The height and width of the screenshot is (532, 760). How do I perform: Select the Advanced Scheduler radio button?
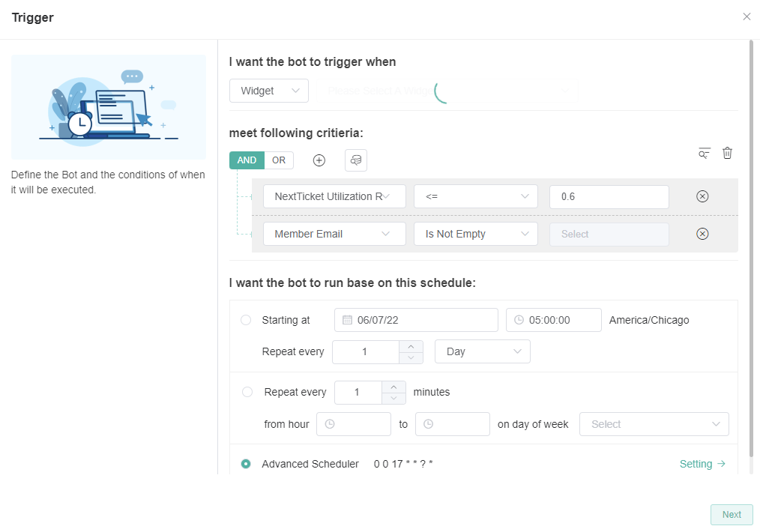246,464
